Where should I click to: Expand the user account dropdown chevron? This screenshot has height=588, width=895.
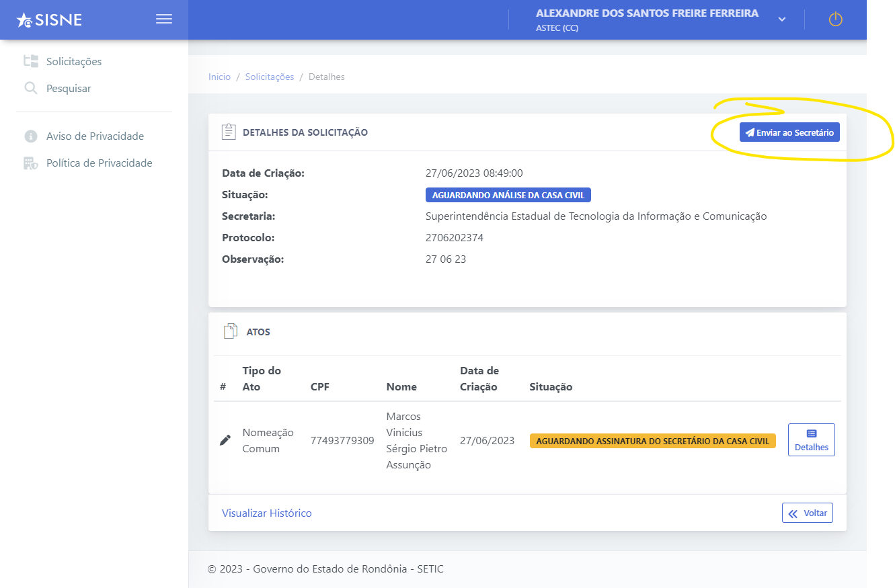tap(782, 19)
